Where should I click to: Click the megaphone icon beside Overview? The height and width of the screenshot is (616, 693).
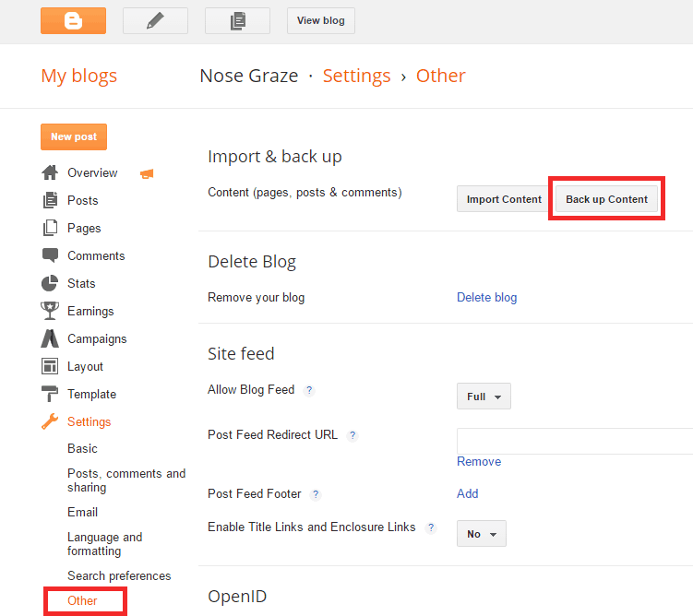pyautogui.click(x=147, y=173)
